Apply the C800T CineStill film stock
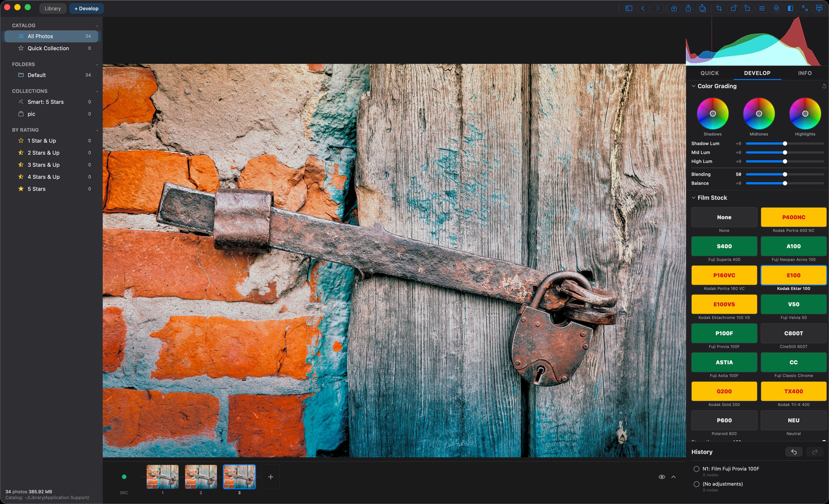The height and width of the screenshot is (504, 829). point(793,333)
